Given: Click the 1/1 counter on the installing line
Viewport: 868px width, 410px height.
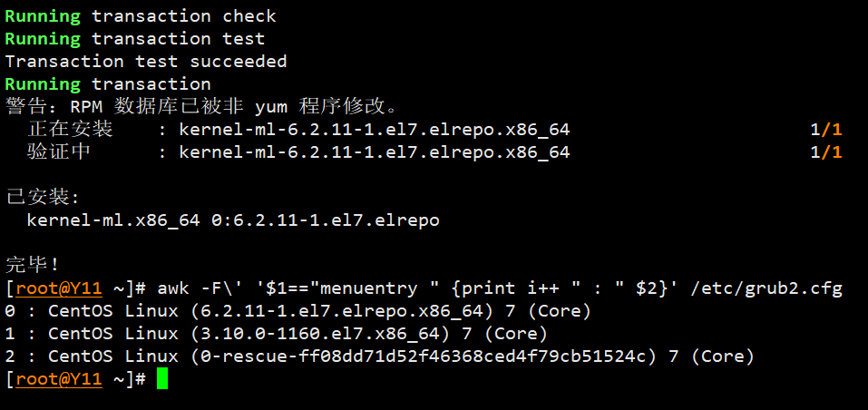Looking at the screenshot, I should click(825, 130).
